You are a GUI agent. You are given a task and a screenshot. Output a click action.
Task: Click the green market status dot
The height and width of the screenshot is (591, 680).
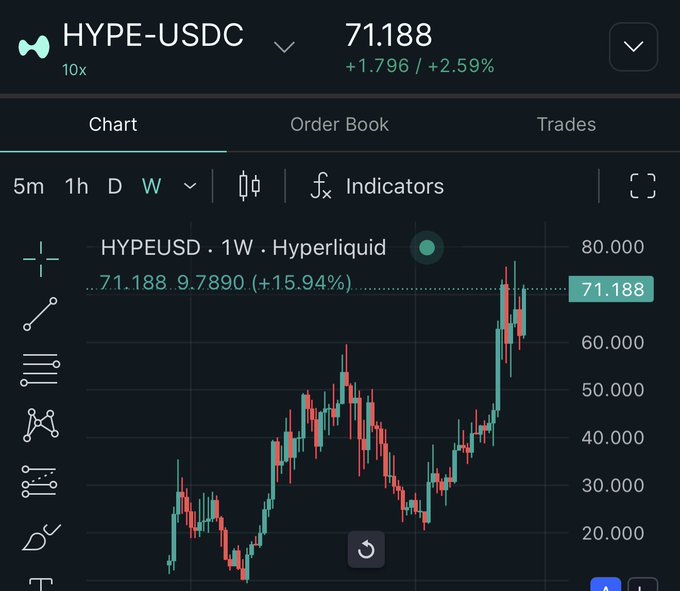(427, 248)
